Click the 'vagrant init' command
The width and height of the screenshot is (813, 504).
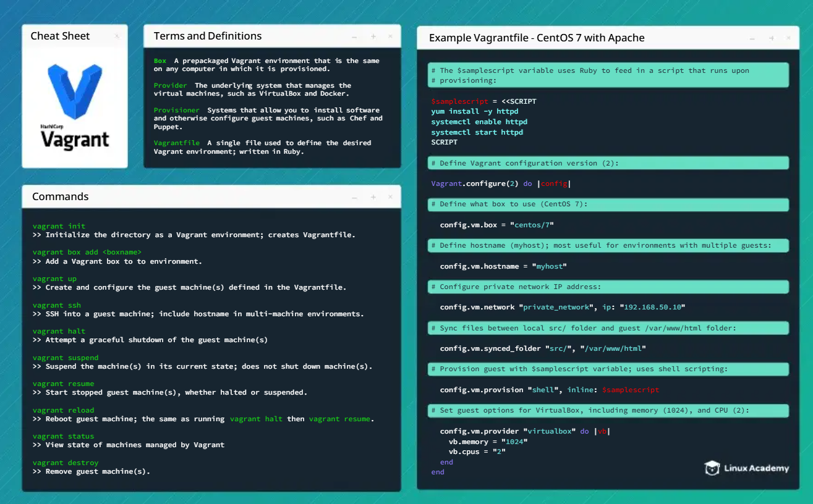(x=59, y=226)
